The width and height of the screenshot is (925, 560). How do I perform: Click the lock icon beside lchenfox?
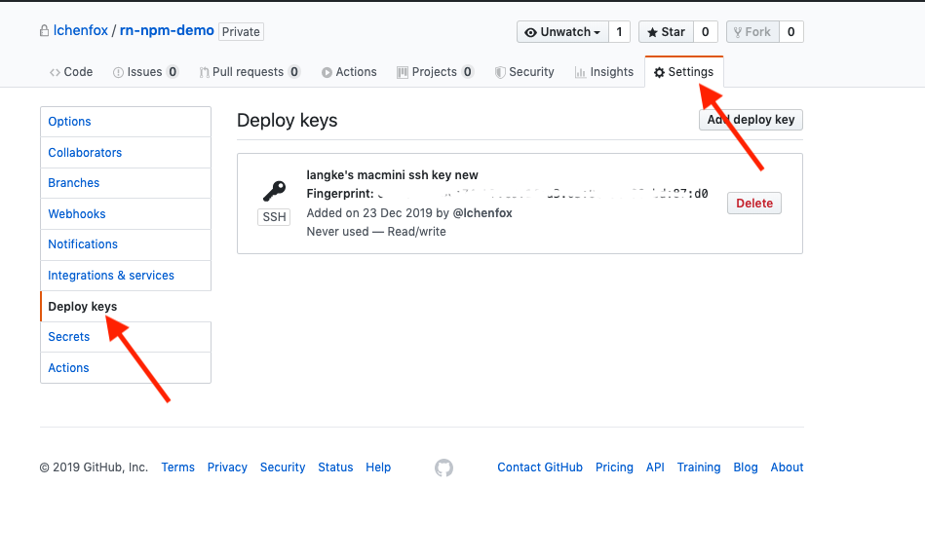click(44, 31)
